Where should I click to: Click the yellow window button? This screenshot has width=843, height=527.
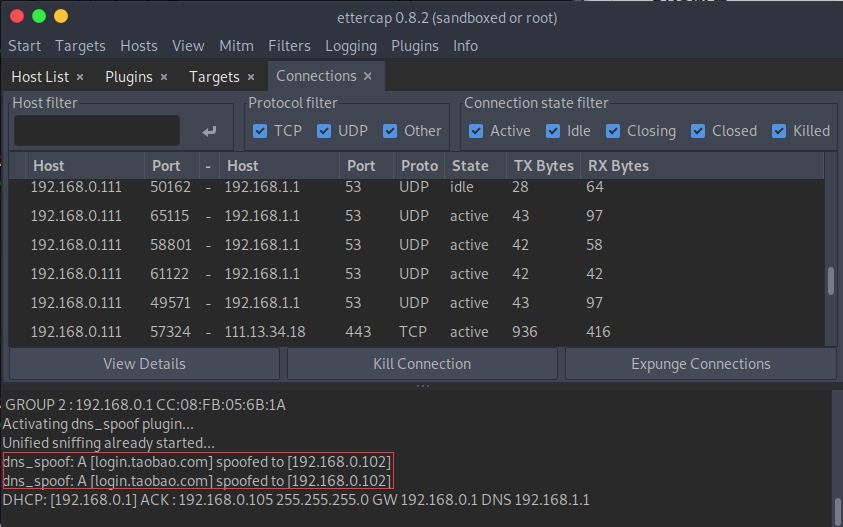61,16
